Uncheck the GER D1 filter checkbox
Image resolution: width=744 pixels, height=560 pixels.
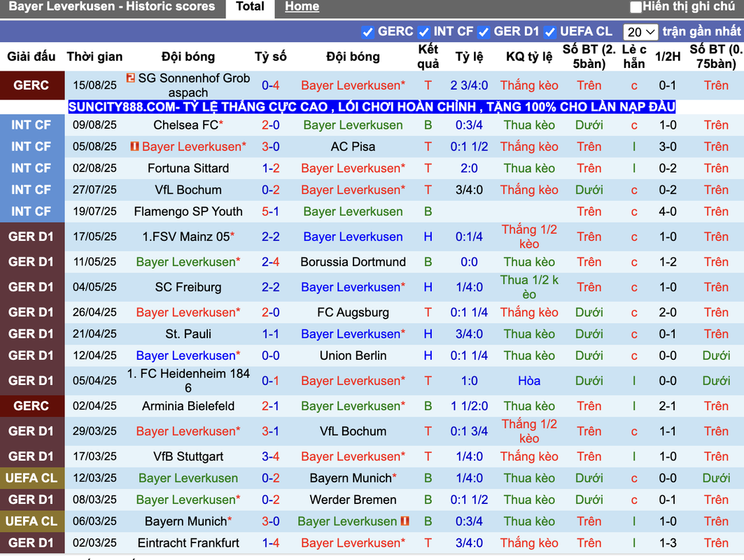(x=484, y=31)
